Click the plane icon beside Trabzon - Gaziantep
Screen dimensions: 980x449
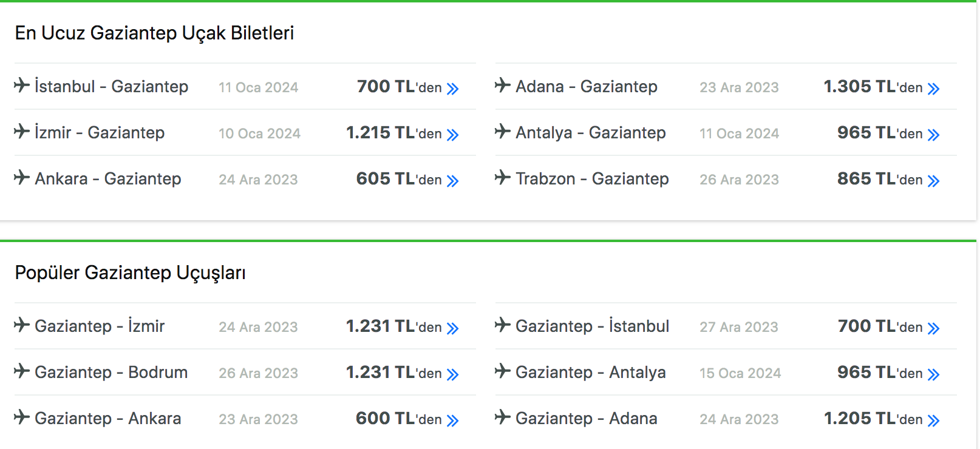coord(503,177)
